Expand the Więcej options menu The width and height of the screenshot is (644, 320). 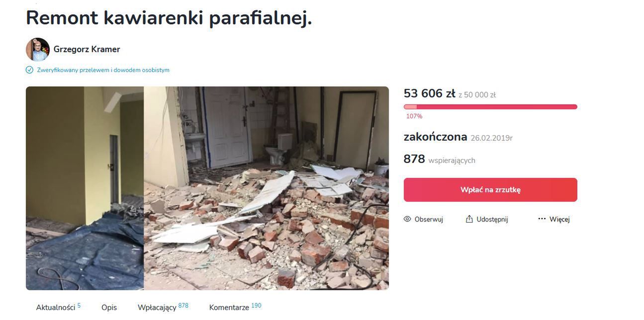coord(554,219)
